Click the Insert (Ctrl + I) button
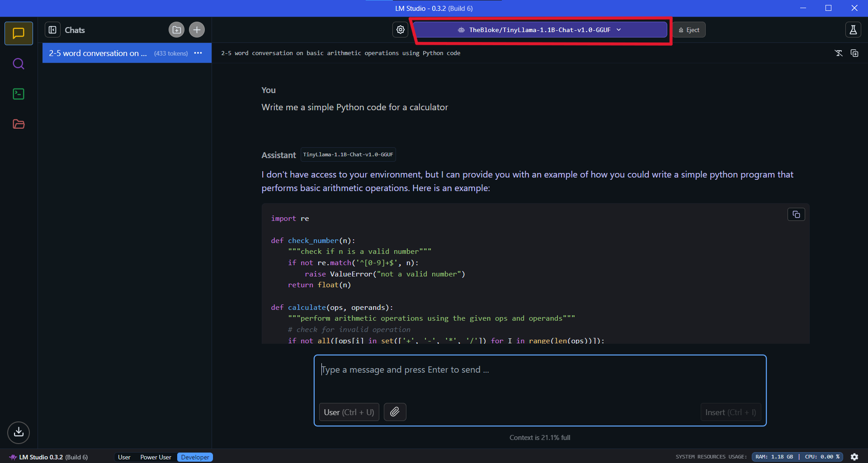 [731, 412]
